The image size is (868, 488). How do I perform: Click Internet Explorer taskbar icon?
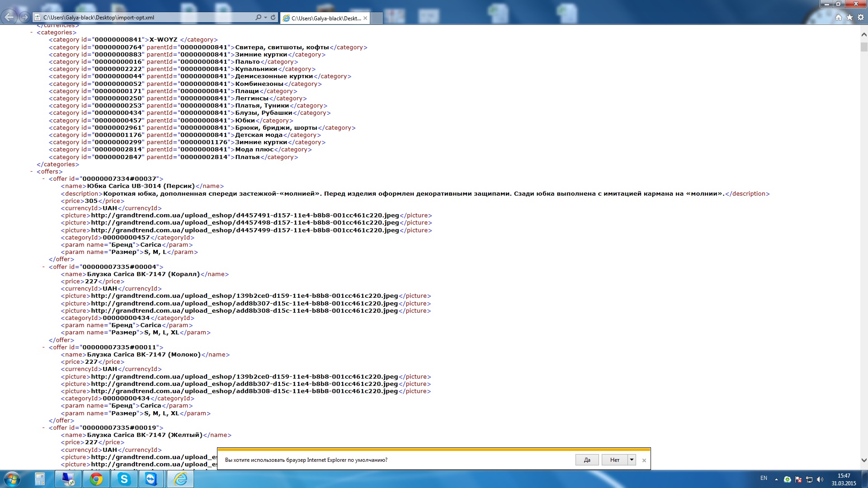[180, 479]
